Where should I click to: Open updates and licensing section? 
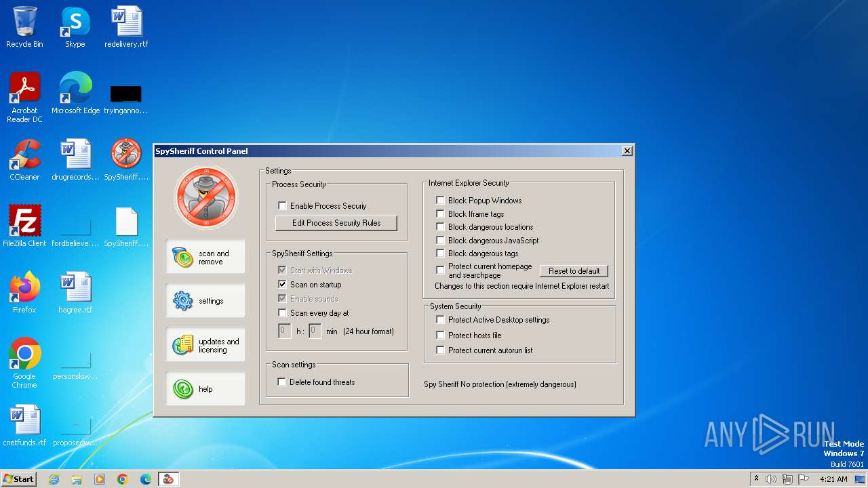pos(205,345)
